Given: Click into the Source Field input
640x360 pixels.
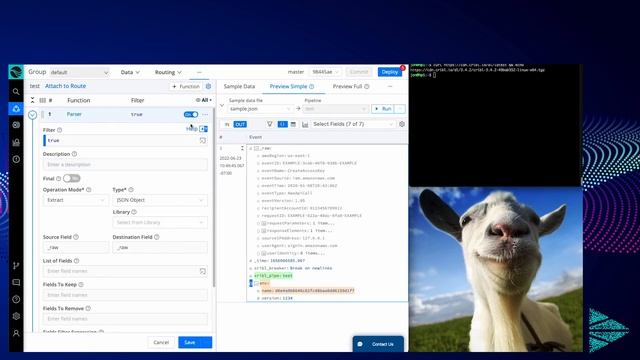Looking at the screenshot, I should [x=76, y=247].
